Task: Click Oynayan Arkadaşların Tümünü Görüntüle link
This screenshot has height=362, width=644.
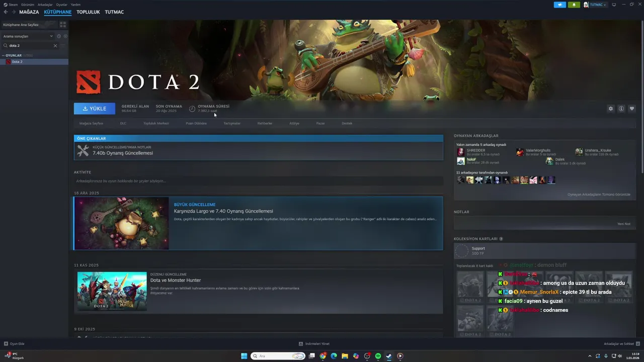Action: [599, 195]
